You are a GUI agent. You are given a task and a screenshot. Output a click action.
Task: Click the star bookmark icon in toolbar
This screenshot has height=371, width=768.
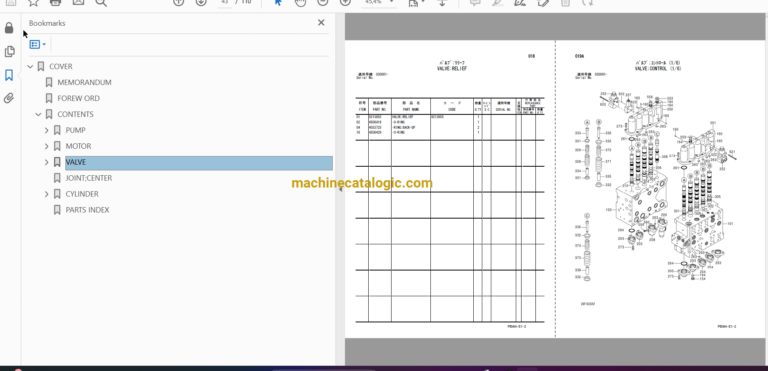(x=33, y=2)
